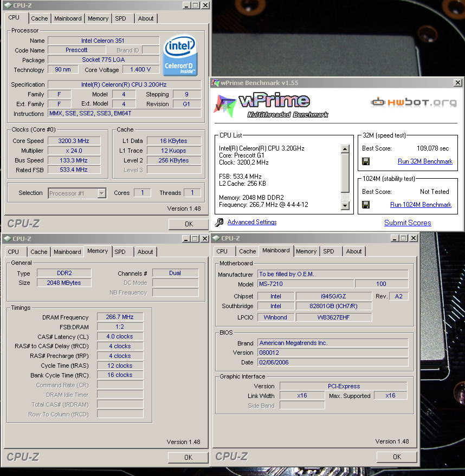Screen dimensions: 465x476
Task: Close the wPrime Benchmark window
Action: click(x=458, y=82)
